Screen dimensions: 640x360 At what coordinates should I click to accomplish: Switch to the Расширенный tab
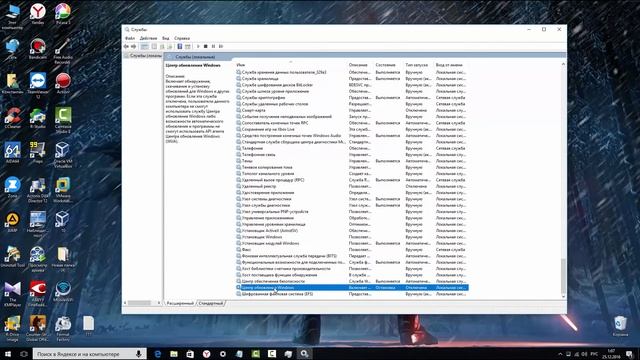click(180, 303)
